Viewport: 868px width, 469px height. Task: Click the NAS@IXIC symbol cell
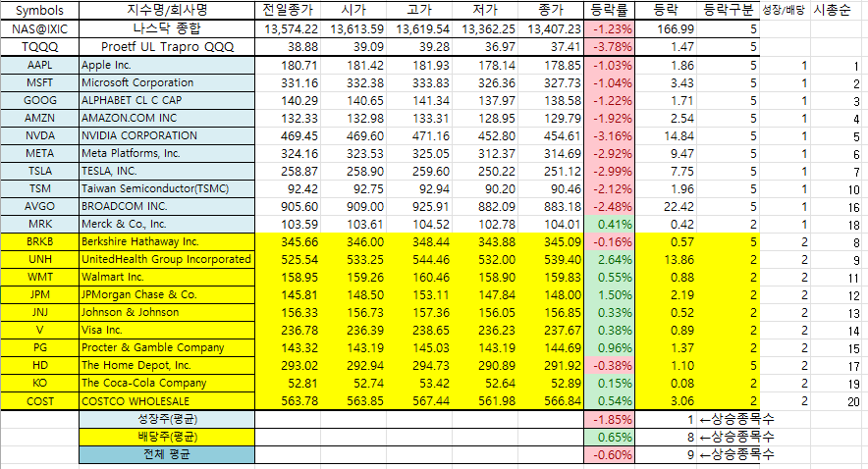pyautogui.click(x=40, y=28)
